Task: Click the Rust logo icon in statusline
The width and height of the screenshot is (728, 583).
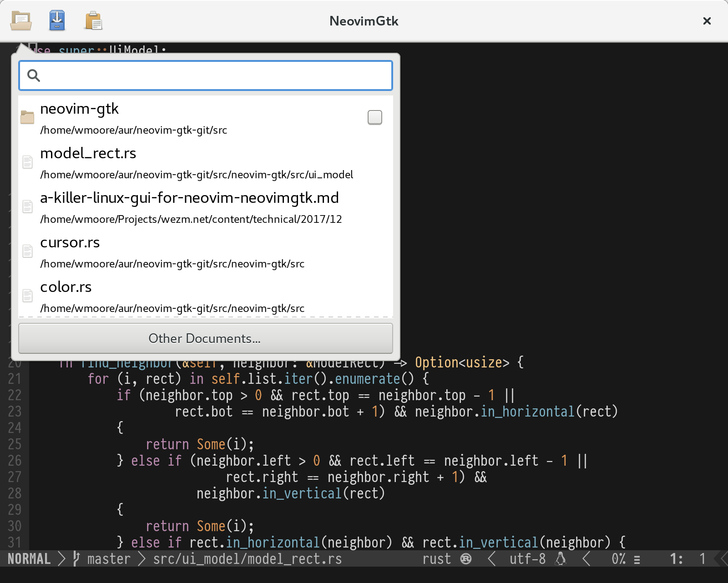Action: [466, 558]
